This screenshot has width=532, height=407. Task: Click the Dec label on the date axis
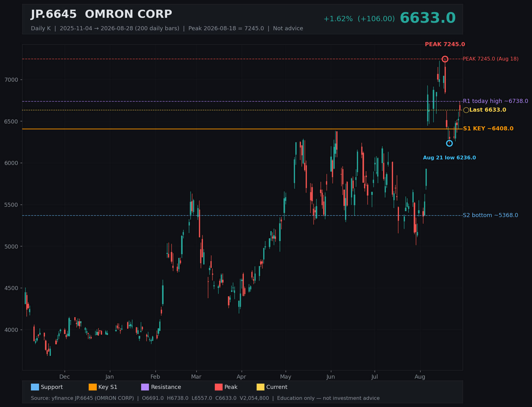[65, 377]
